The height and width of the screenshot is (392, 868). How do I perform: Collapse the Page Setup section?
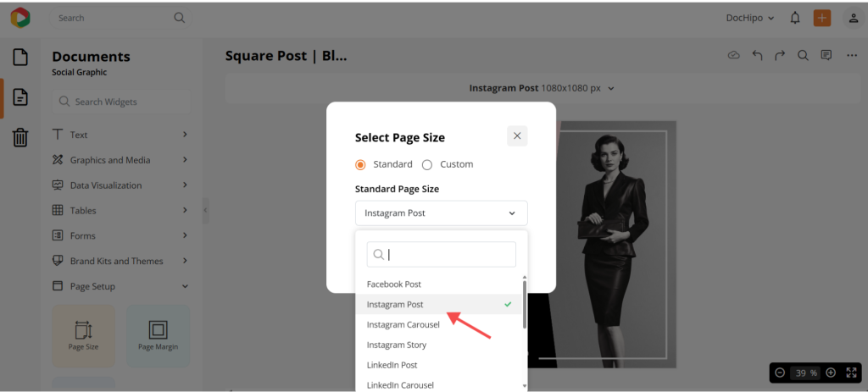(120, 286)
